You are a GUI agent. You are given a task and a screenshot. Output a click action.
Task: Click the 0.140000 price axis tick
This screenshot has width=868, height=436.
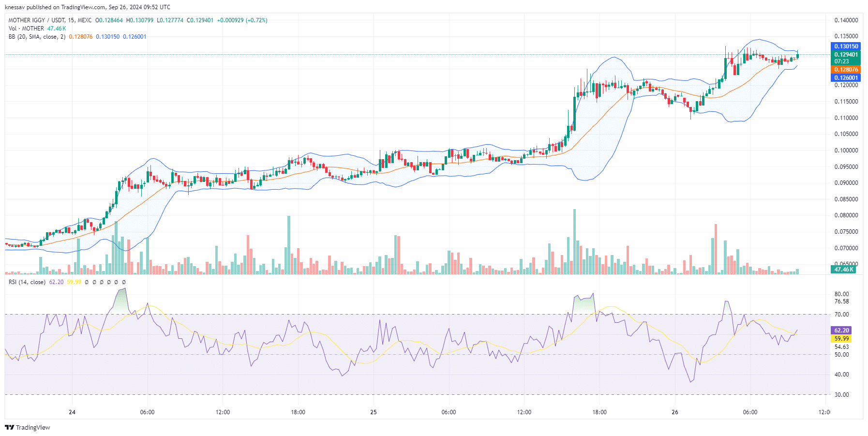pos(846,20)
